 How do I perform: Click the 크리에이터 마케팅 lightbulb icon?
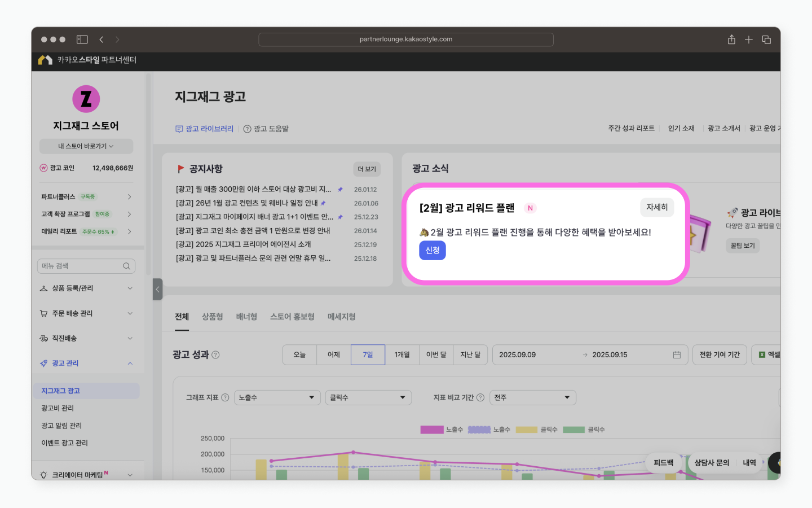point(45,474)
